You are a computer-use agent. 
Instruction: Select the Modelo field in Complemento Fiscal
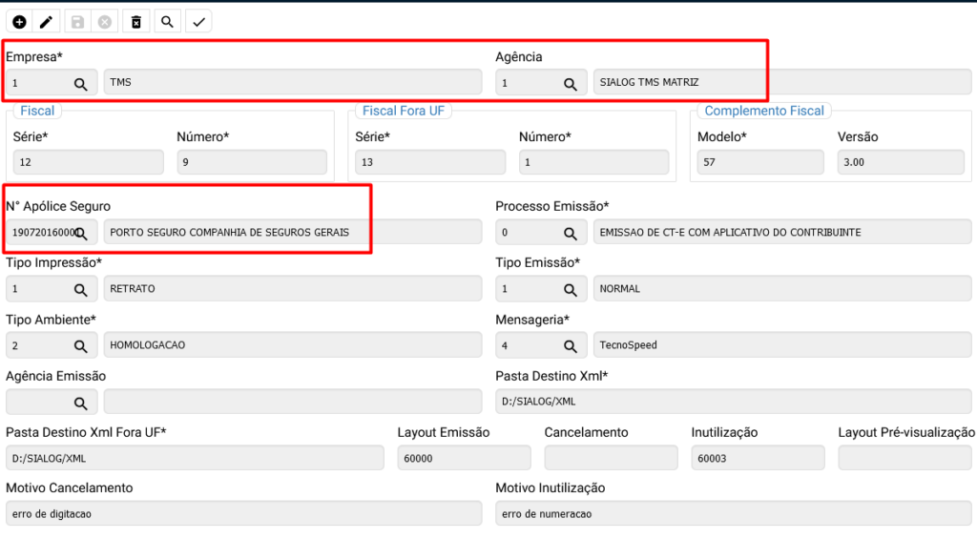[x=759, y=163]
